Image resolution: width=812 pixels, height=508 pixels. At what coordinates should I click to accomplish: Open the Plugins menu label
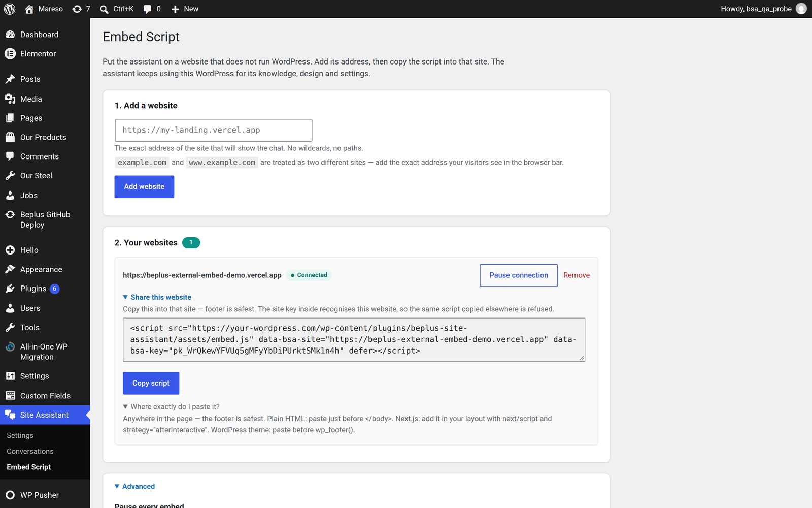(33, 289)
